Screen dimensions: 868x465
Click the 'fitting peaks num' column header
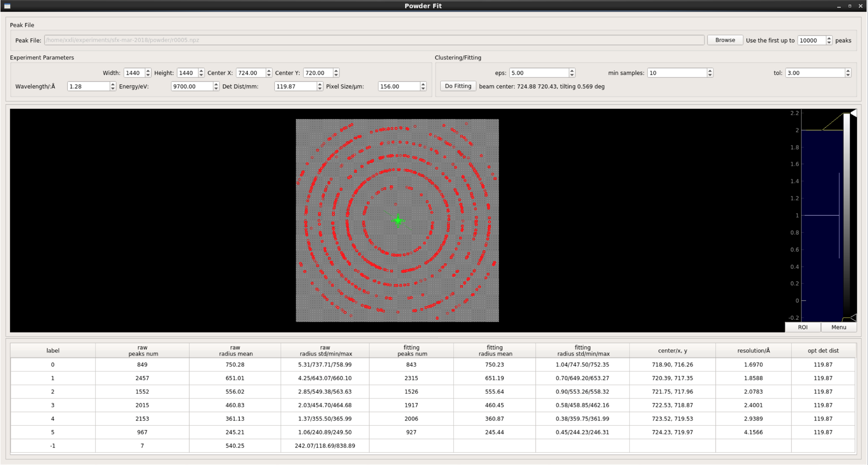[x=411, y=351]
